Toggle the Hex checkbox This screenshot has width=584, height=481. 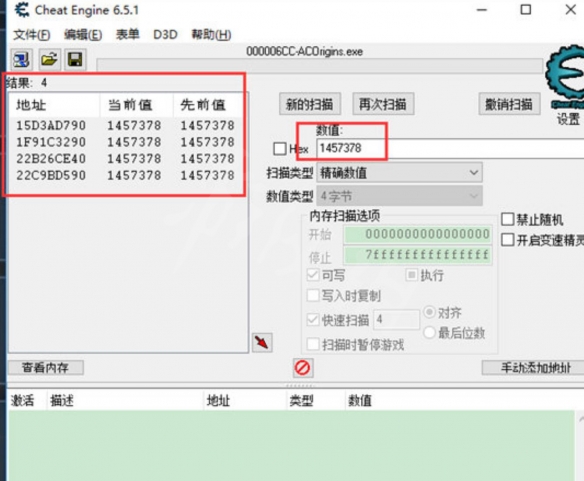pyautogui.click(x=280, y=149)
